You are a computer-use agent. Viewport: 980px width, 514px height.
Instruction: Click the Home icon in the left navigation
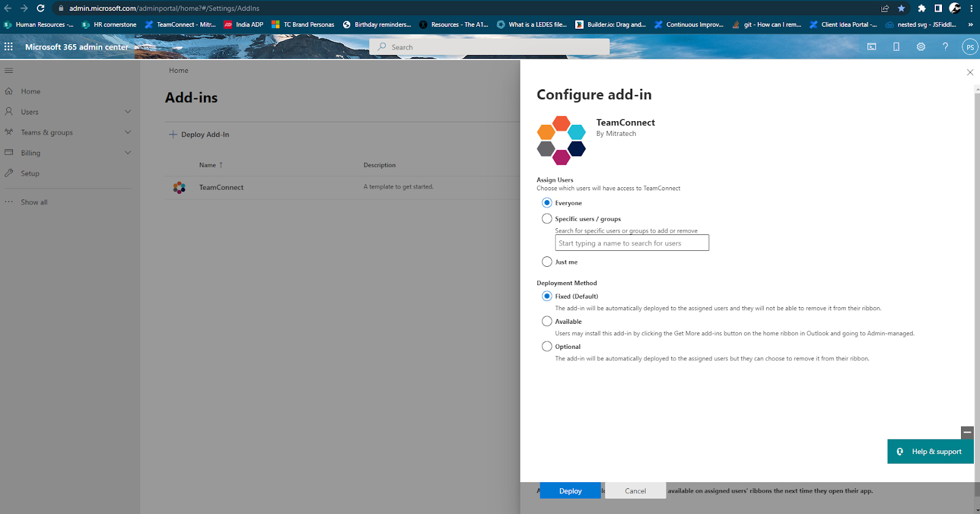pos(9,91)
